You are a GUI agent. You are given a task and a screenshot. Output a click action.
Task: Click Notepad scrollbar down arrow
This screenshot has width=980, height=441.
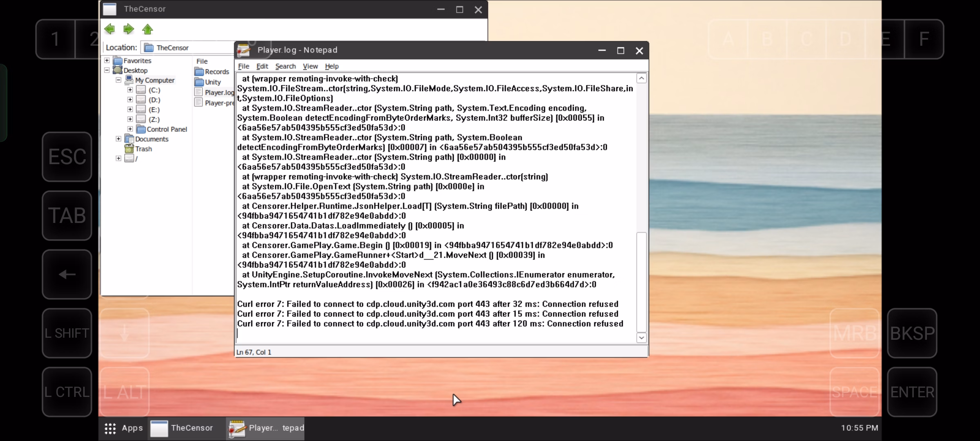pyautogui.click(x=641, y=337)
